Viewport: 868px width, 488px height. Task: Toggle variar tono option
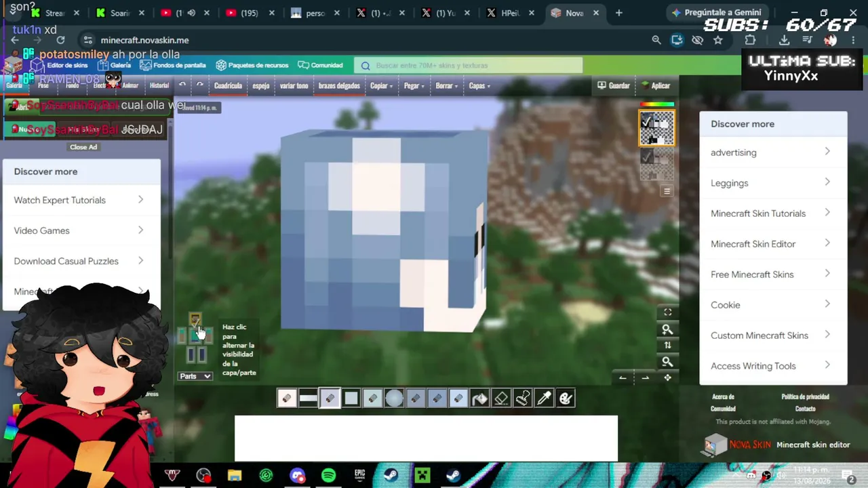[x=294, y=85]
